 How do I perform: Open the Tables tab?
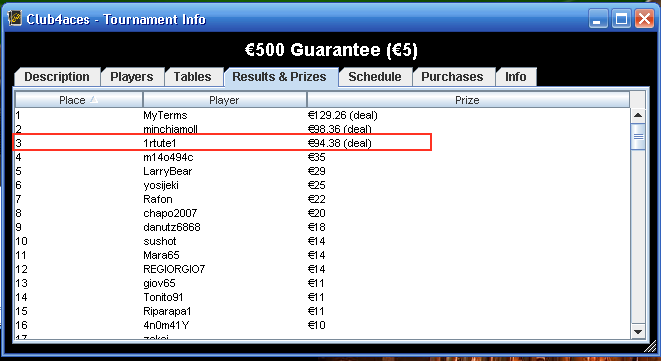(x=192, y=77)
